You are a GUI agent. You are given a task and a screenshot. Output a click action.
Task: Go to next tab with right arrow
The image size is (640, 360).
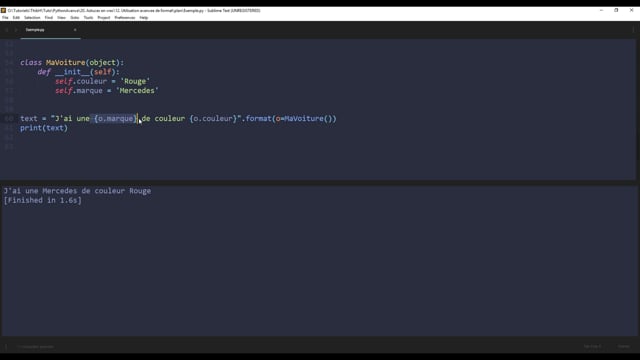coord(16,30)
